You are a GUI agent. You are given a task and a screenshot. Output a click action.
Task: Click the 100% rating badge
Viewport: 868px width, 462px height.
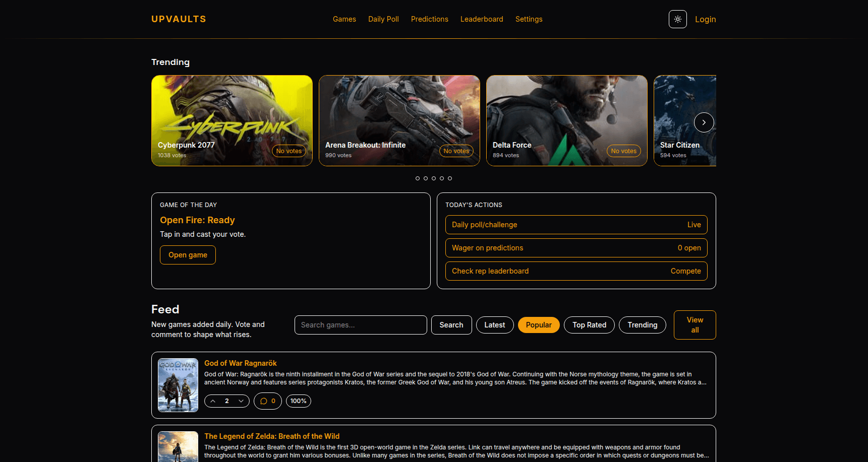298,401
